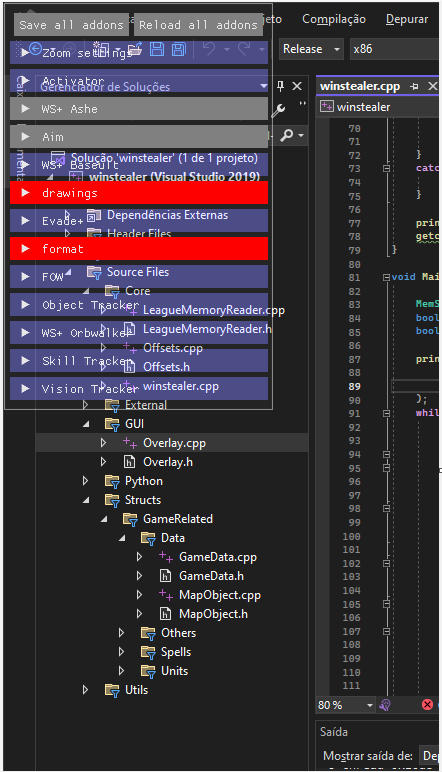
Task: Expand the red drawings section
Action: pyautogui.click(x=139, y=193)
